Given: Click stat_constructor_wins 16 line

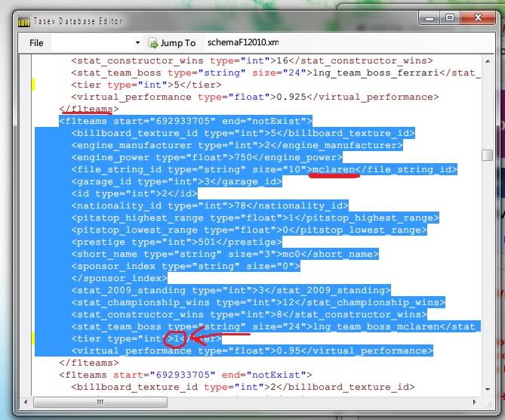Looking at the screenshot, I should [252, 60].
